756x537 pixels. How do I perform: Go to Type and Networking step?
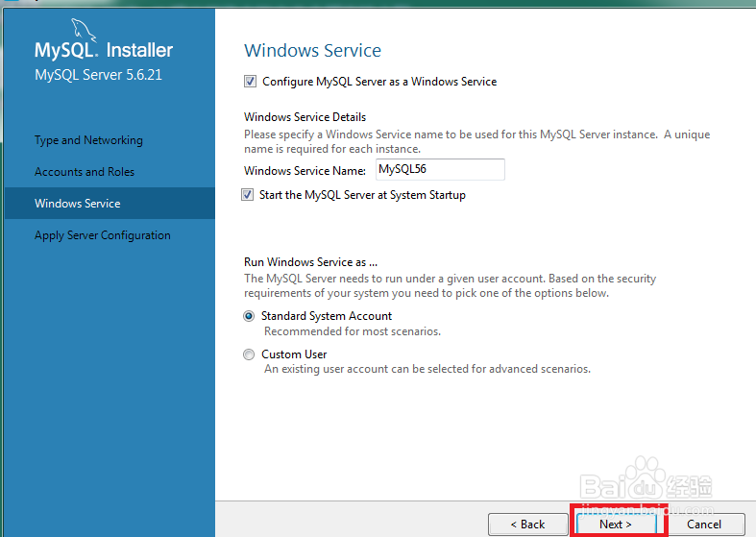88,140
